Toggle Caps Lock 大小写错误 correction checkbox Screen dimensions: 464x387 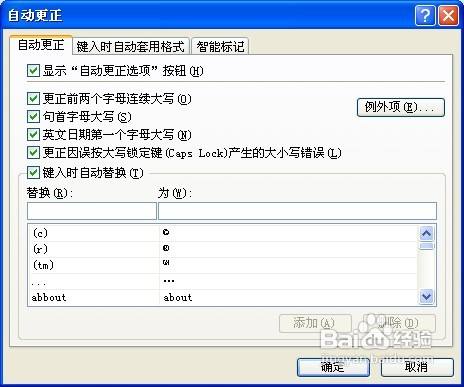point(33,153)
